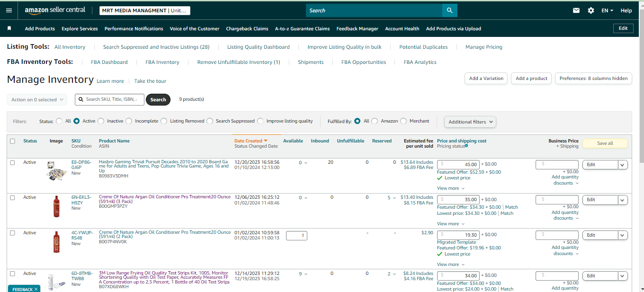Select the Active status filter
Viewport: 644px width, 292px height.
click(x=77, y=121)
